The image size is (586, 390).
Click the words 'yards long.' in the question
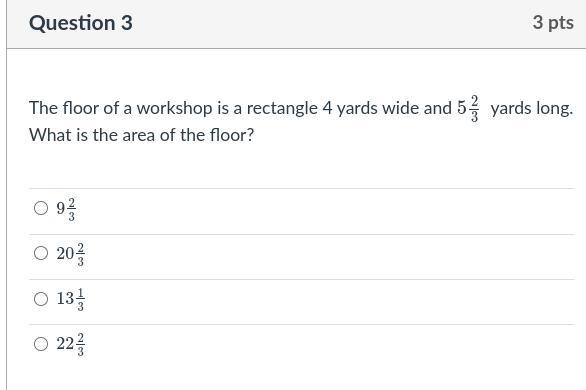pos(532,109)
